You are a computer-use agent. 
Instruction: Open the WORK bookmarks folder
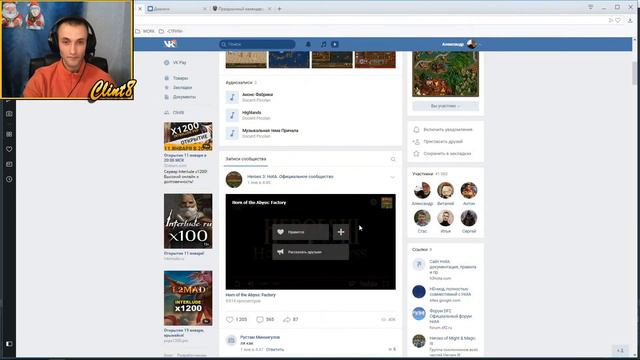coord(145,31)
